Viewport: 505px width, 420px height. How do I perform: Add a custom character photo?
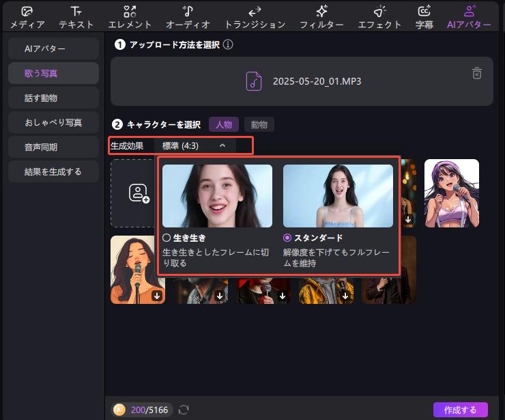134,193
